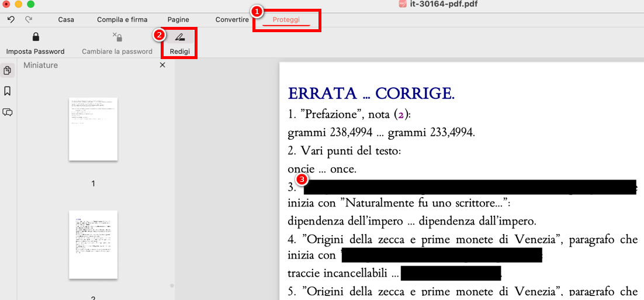Viewport: 644px width, 300px height.
Task: Click the 'Miniature' panel title
Action: pos(41,65)
